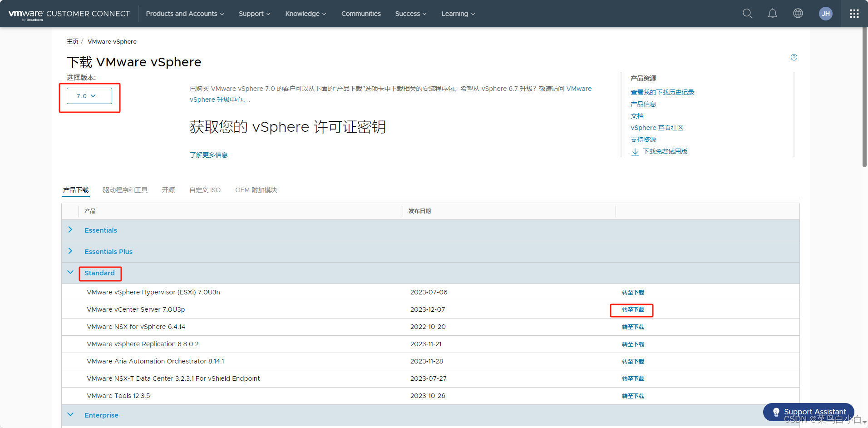Click the 产品 column header
868x428 pixels.
90,211
